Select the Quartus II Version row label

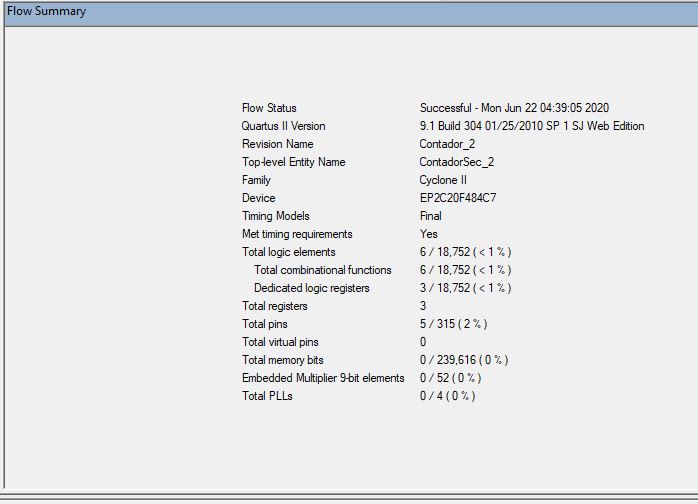(283, 126)
